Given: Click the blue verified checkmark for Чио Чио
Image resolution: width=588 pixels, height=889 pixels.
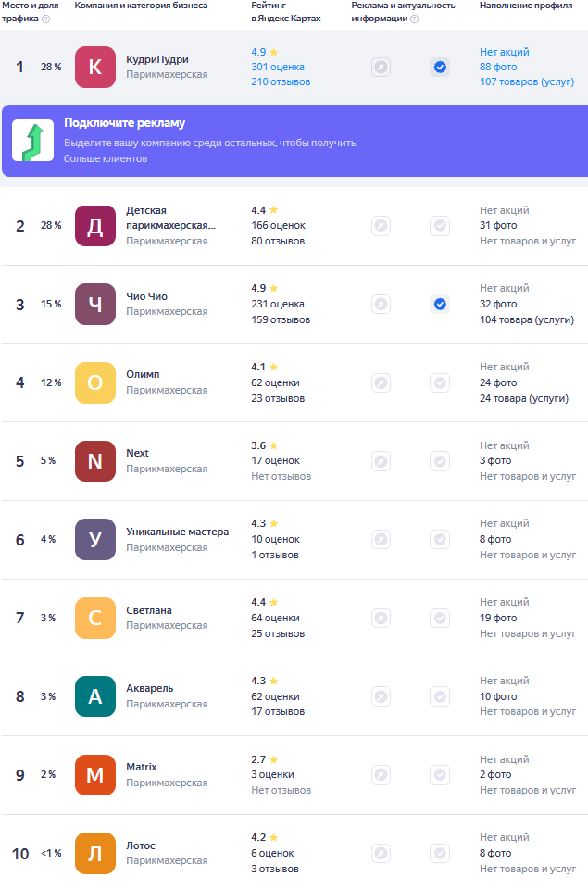Looking at the screenshot, I should 440,305.
